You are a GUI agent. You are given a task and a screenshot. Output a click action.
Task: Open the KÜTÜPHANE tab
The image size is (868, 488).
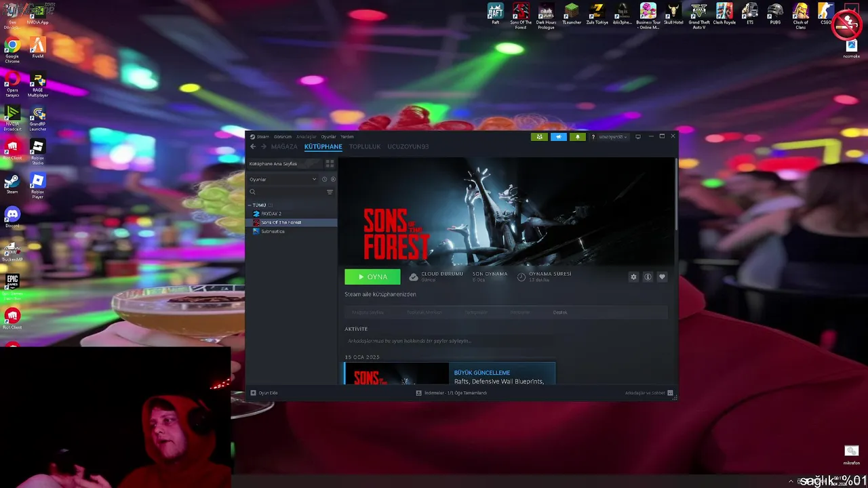[323, 146]
